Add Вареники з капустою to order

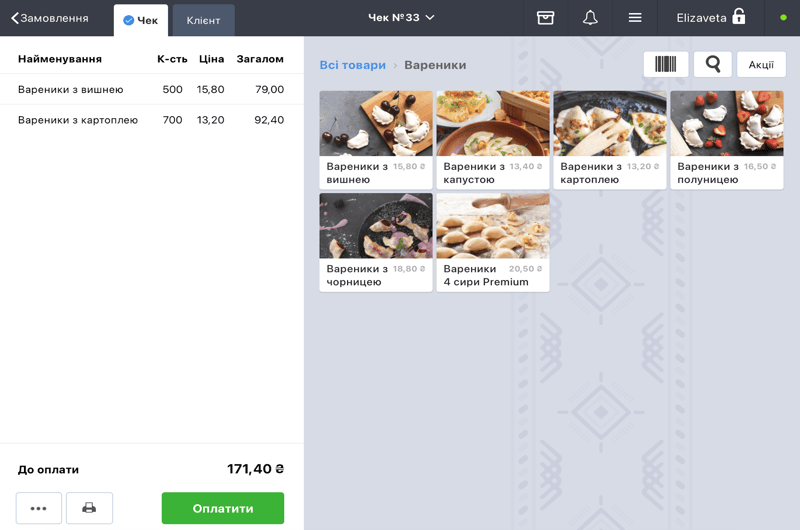(492, 139)
